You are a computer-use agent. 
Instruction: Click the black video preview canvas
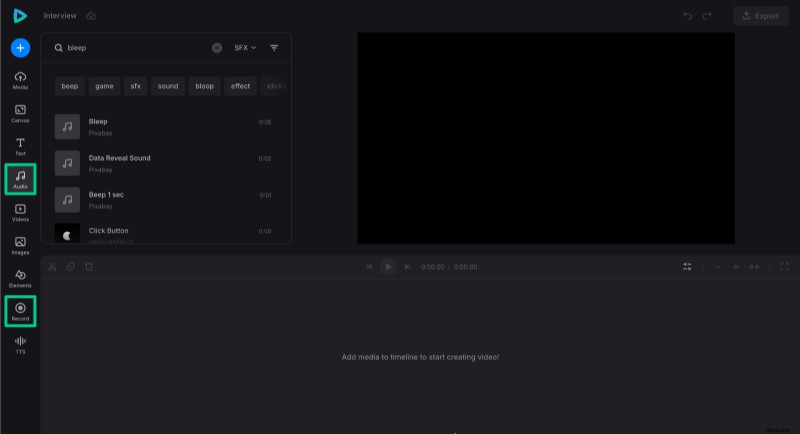point(546,138)
